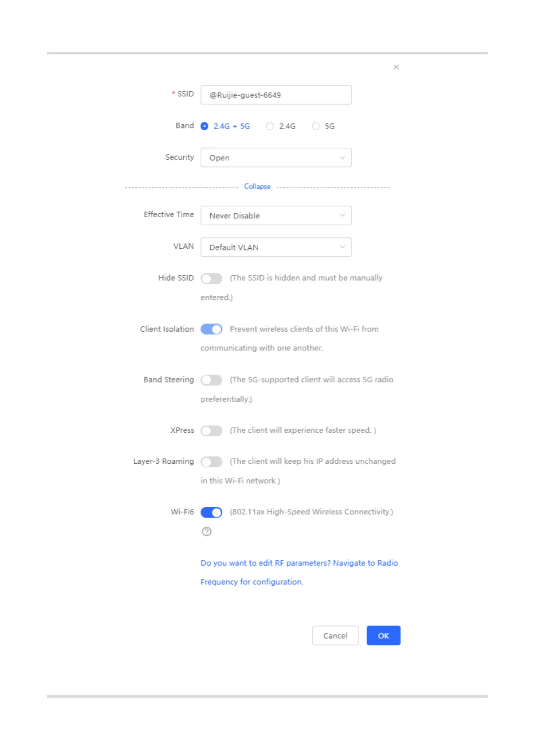Select the 2.4G only band radio button
This screenshot has height=756, width=535.
[x=270, y=126]
